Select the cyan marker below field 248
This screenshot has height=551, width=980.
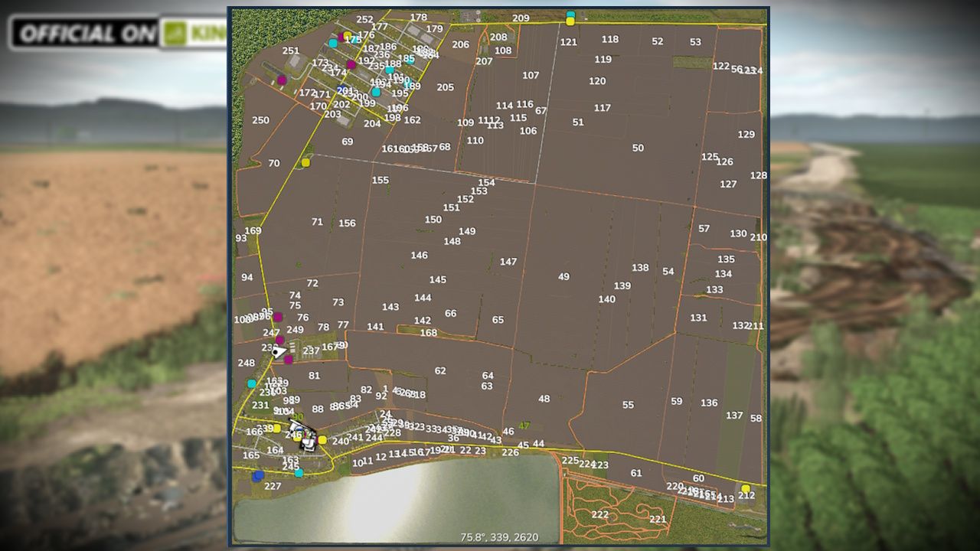[252, 383]
